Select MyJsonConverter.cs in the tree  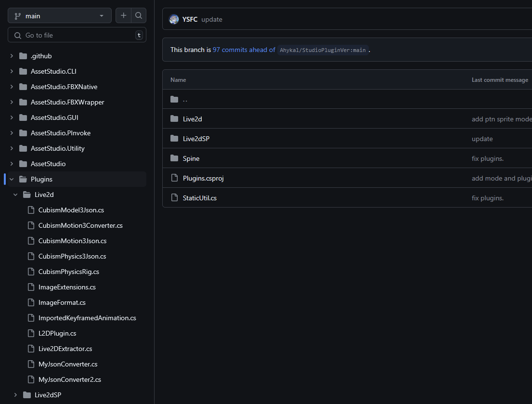68,364
